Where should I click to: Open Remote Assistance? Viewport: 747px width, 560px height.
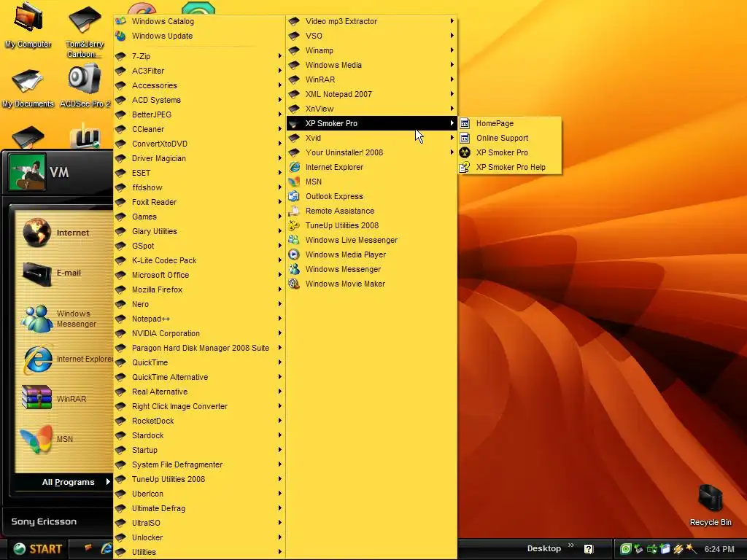click(x=371, y=211)
